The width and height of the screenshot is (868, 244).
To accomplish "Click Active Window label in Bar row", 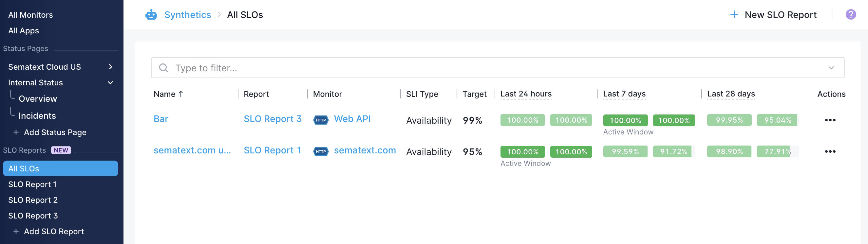I will [628, 132].
